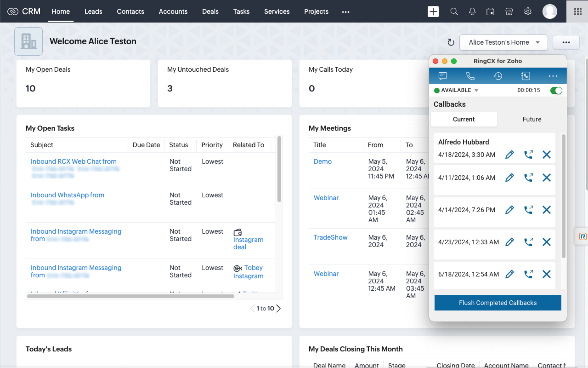The width and height of the screenshot is (588, 368).
Task: Open the Inbound WhatsApp task link
Action: (x=68, y=195)
